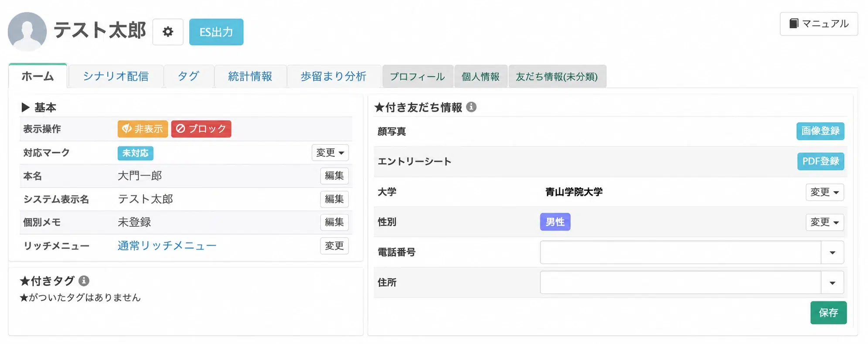Click the info icon next to ★付き友だち情報
868x344 pixels.
click(x=471, y=107)
